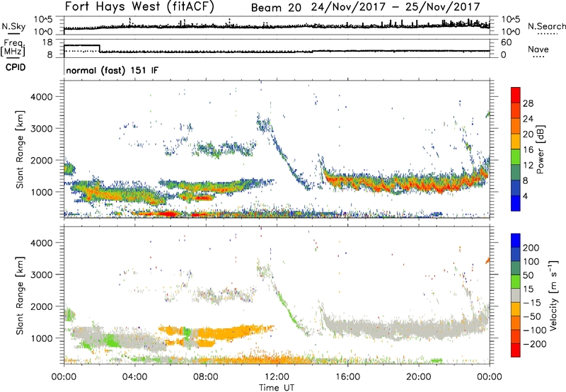566x392 pixels.
Task: Click the '18' frequency axis tick
Action: pyautogui.click(x=47, y=42)
